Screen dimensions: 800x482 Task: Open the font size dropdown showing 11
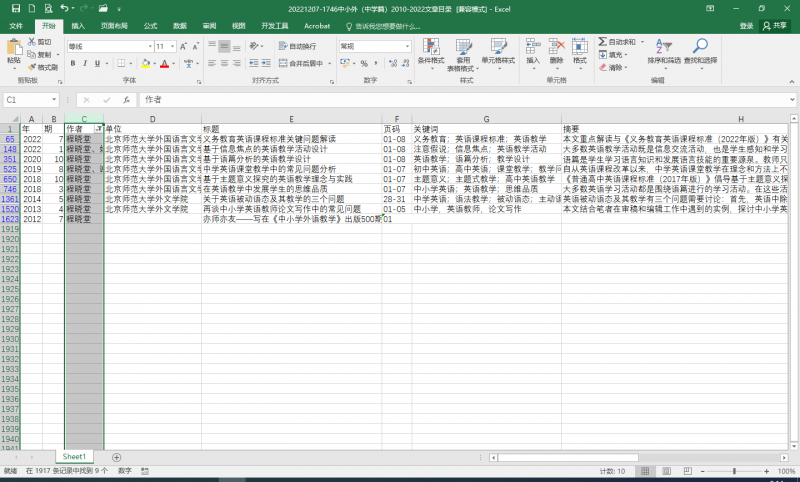[172, 46]
